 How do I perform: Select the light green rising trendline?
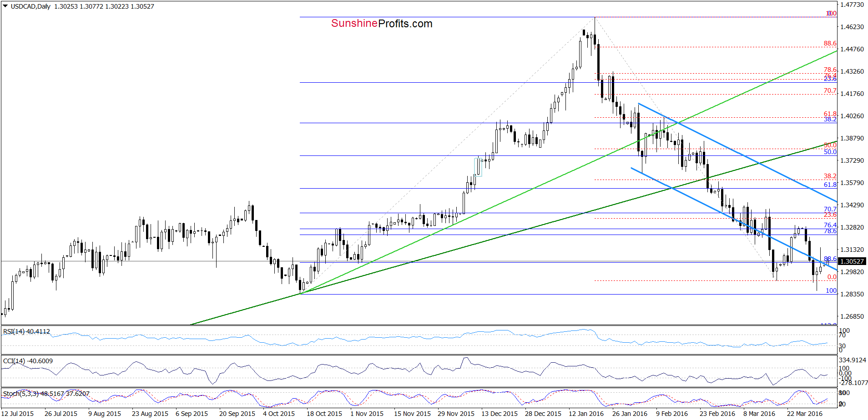[x=569, y=172]
